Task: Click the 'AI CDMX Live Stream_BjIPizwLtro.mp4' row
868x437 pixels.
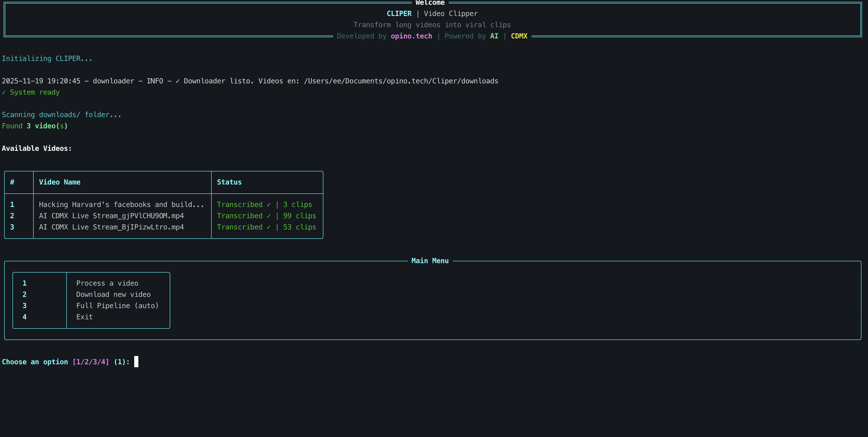Action: 111,227
